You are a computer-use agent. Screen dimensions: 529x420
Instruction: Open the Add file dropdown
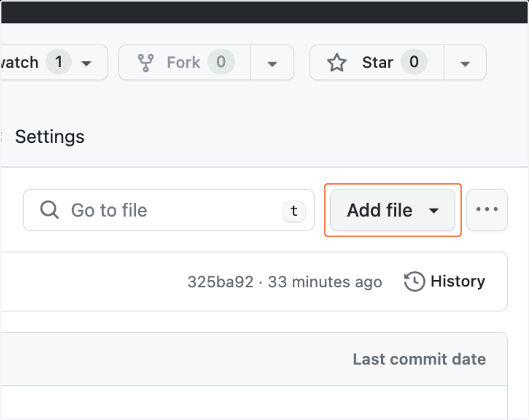[392, 210]
